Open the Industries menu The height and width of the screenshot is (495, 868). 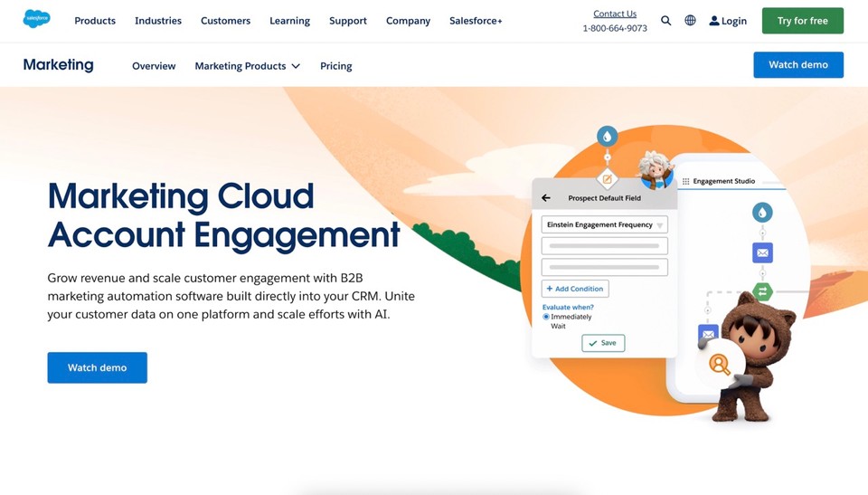coord(158,21)
